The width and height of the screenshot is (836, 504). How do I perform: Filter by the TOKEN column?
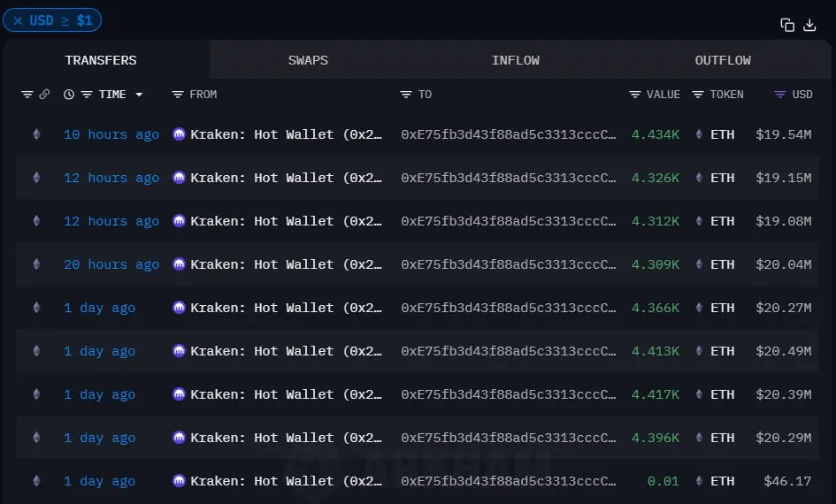[x=697, y=95]
